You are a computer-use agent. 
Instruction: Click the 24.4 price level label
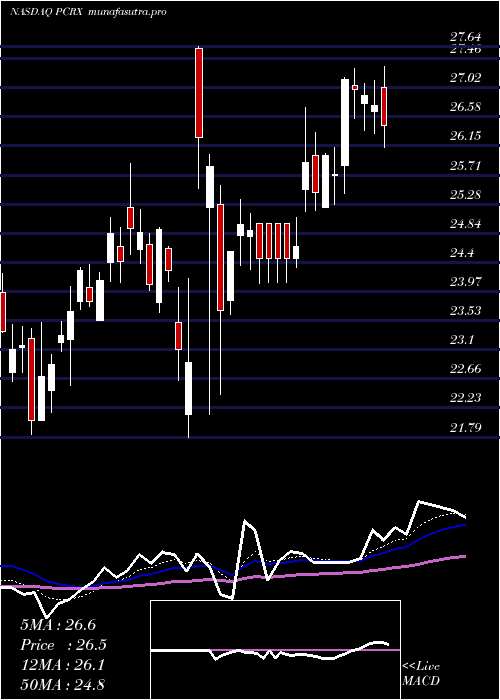[x=462, y=253]
